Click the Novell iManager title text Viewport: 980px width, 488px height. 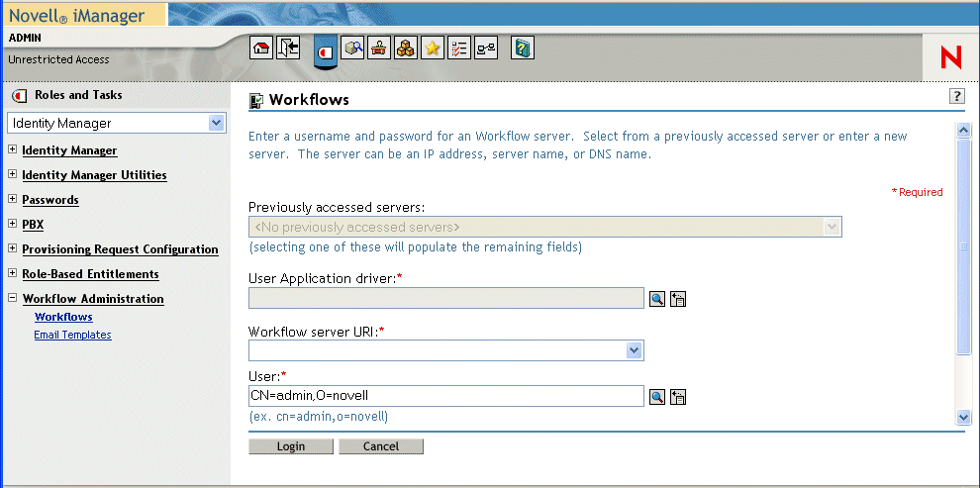point(77,16)
